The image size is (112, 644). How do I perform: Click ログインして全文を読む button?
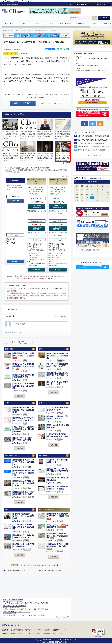tap(50, 103)
